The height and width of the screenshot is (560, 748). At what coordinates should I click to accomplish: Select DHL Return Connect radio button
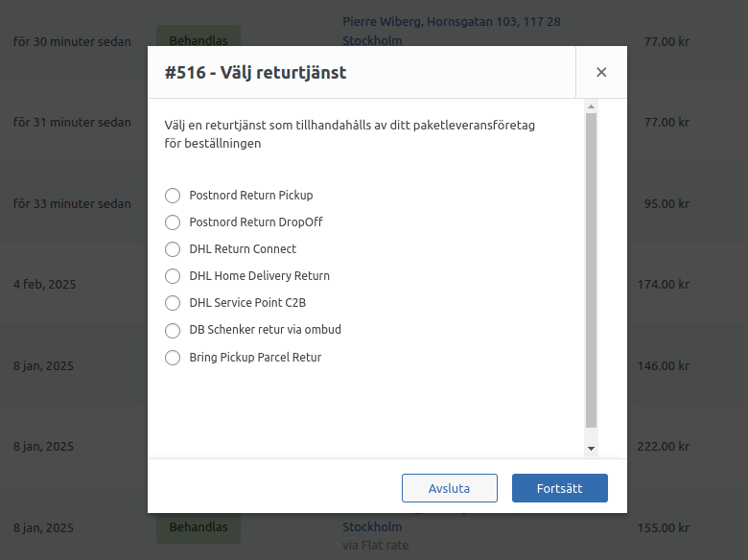tap(173, 249)
